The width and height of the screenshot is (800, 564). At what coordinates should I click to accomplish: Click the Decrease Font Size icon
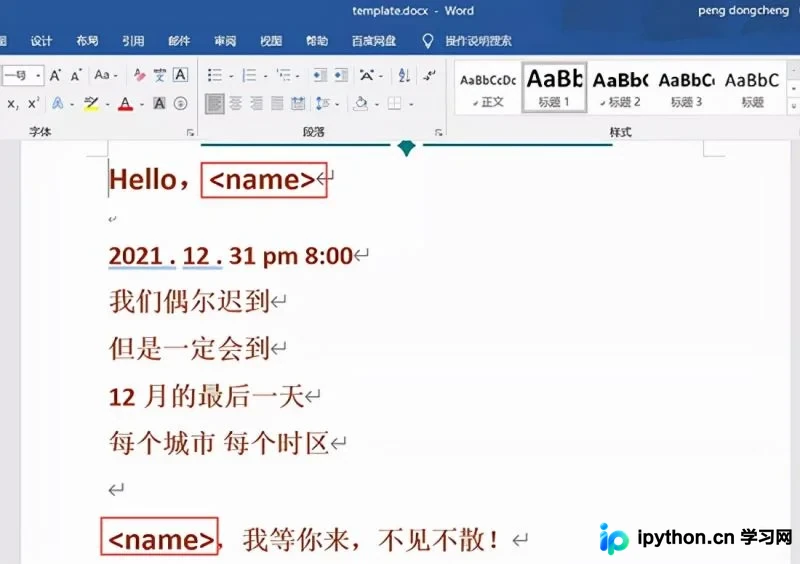(x=76, y=76)
